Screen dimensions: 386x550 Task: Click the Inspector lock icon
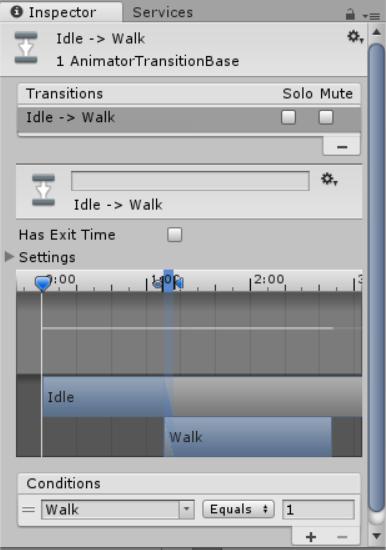(x=350, y=14)
